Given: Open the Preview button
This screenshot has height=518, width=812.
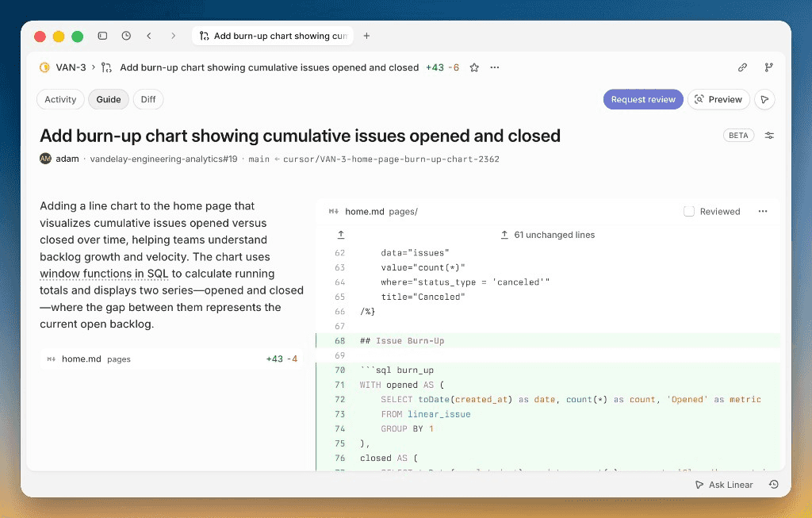Looking at the screenshot, I should click(x=718, y=99).
